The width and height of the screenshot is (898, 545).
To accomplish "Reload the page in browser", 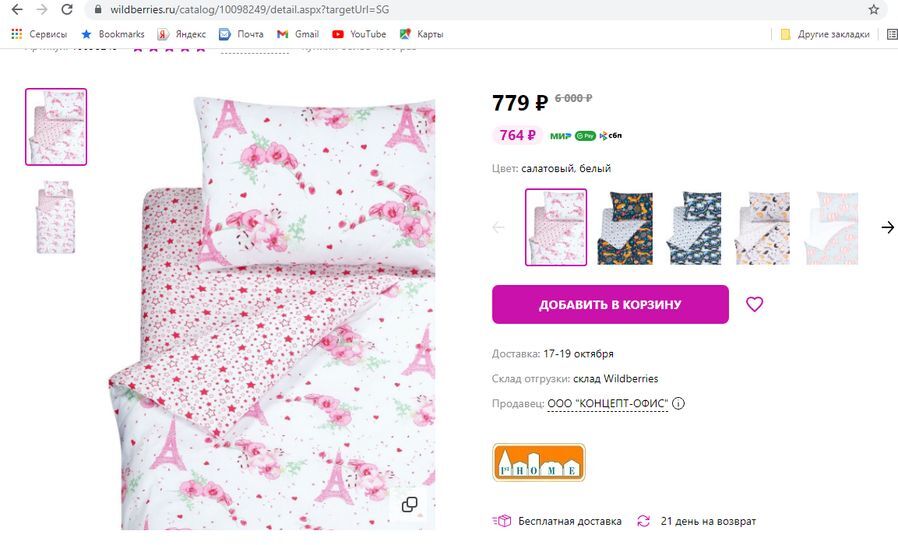I will [67, 10].
